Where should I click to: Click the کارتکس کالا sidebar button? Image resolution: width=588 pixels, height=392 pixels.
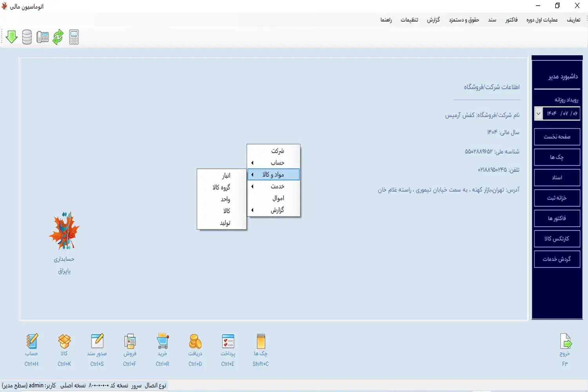click(x=557, y=239)
